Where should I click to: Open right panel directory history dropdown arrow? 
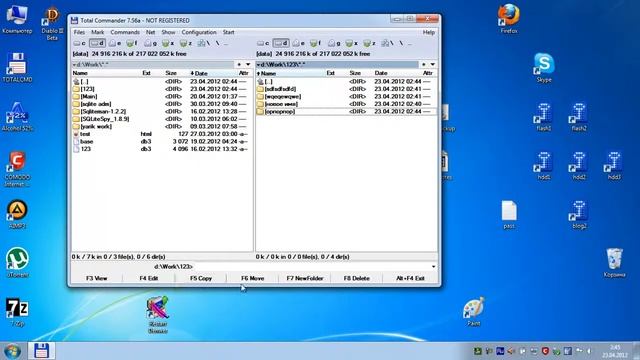432,64
